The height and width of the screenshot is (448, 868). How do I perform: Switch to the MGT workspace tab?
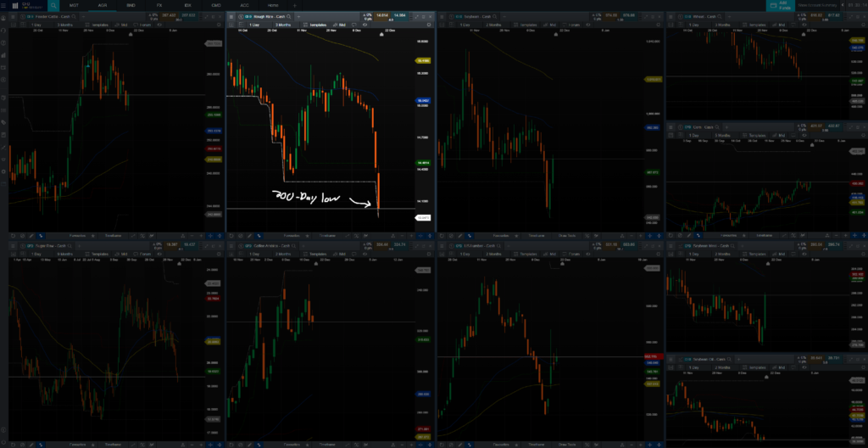tap(75, 5)
